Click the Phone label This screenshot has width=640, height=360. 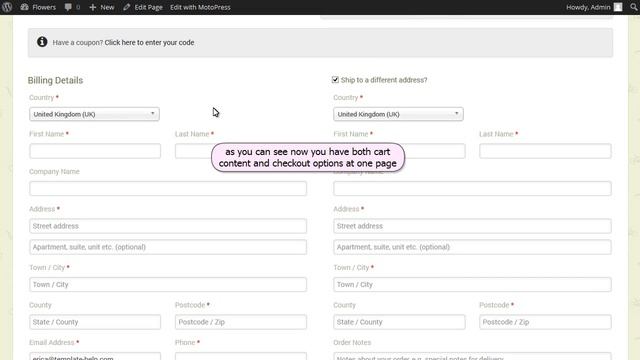(x=185, y=342)
